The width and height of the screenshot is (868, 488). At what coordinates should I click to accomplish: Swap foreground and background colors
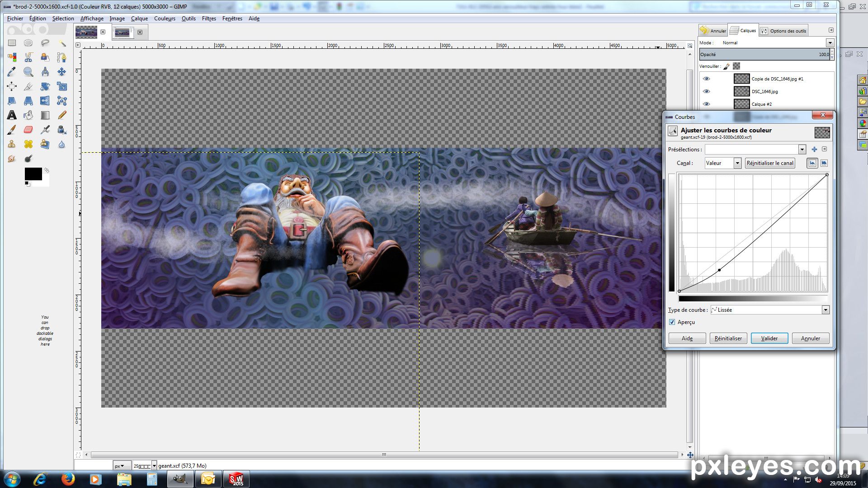click(x=46, y=170)
